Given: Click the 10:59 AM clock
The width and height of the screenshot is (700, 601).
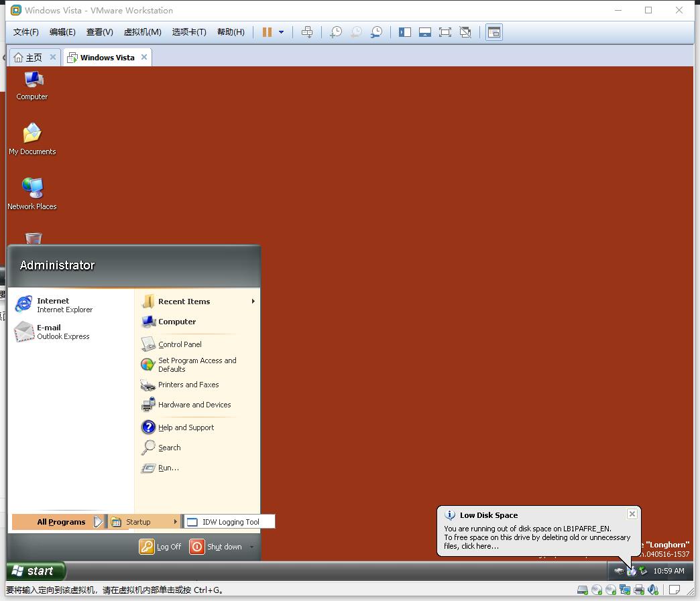Looking at the screenshot, I should tap(668, 571).
